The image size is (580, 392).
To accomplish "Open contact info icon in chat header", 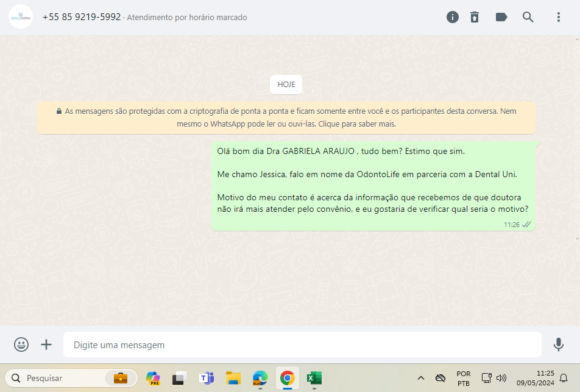I will [x=453, y=17].
